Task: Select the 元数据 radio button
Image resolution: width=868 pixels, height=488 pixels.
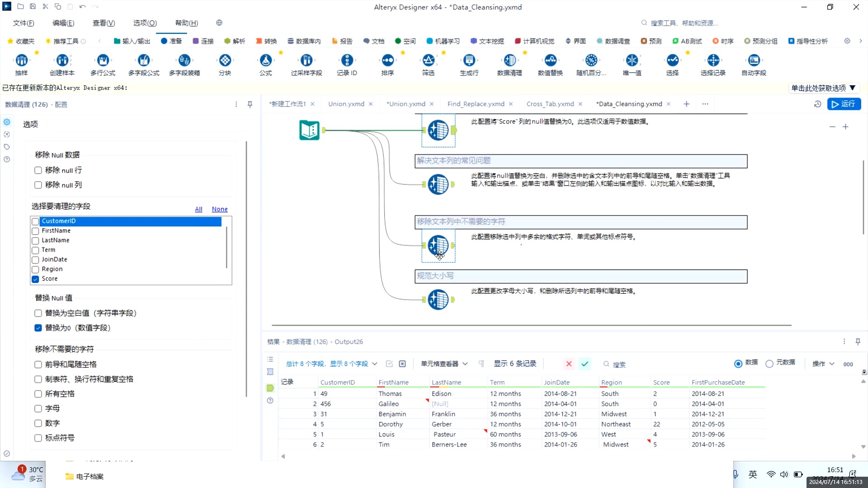Action: coord(769,364)
